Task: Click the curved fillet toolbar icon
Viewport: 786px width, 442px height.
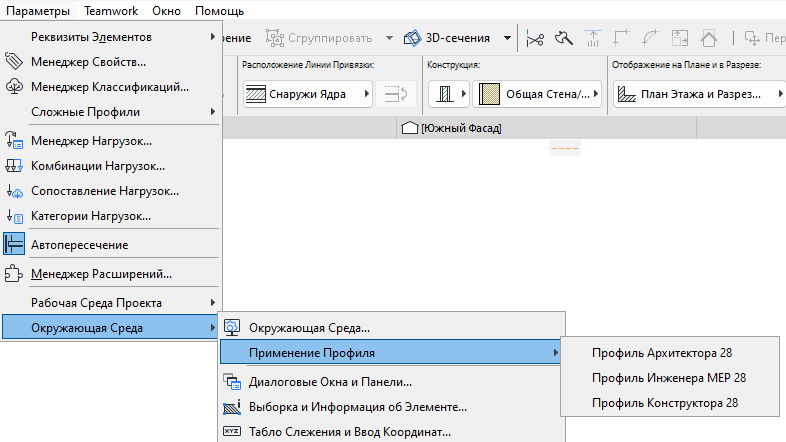Action: [x=651, y=38]
